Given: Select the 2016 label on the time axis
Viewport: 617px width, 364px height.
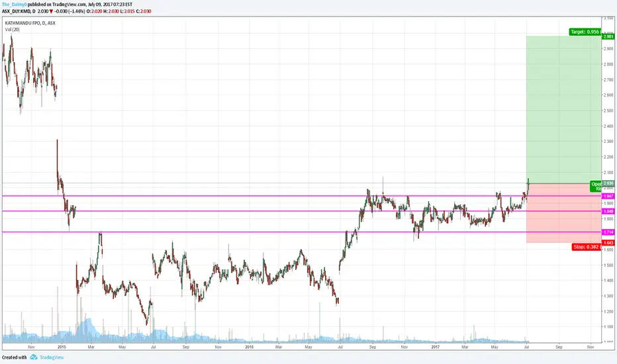Looking at the screenshot, I should tap(249, 347).
